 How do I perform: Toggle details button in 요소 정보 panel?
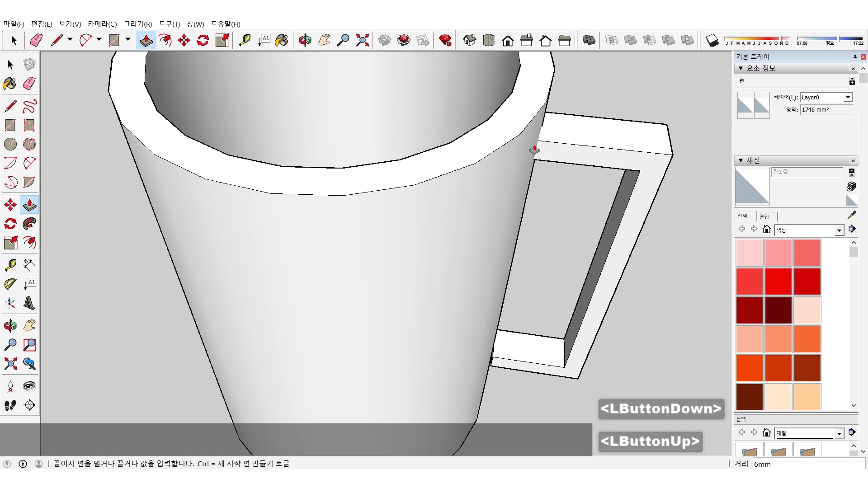[852, 81]
